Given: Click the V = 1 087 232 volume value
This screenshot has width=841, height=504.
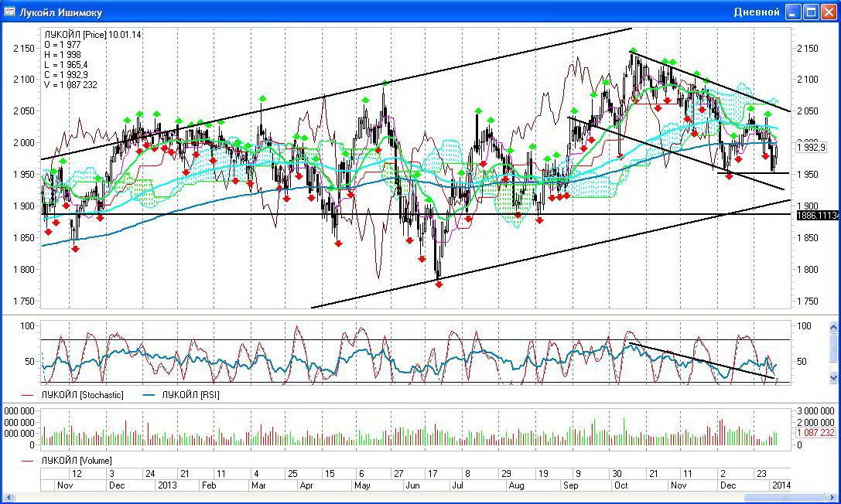Looking at the screenshot, I should pos(71,84).
